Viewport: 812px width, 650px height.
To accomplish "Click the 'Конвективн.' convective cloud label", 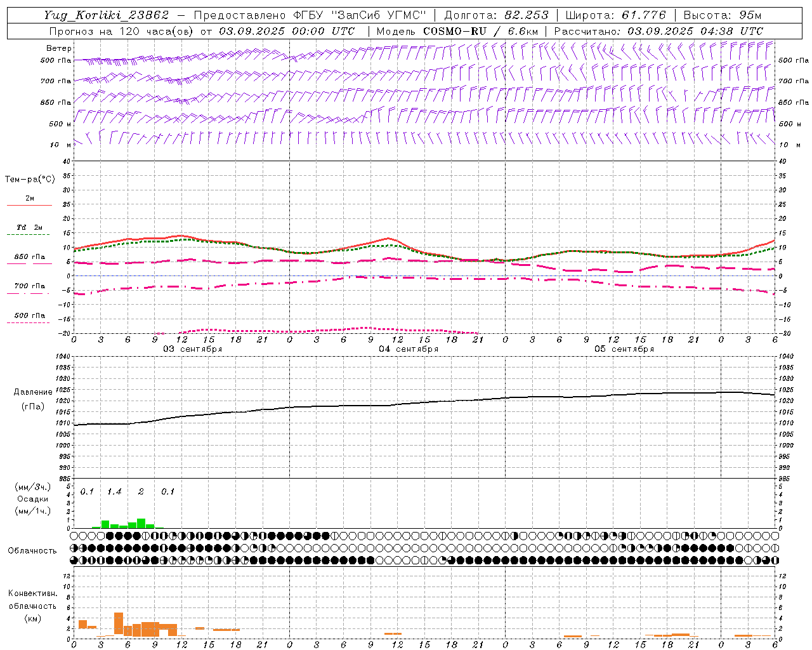I will [32, 594].
